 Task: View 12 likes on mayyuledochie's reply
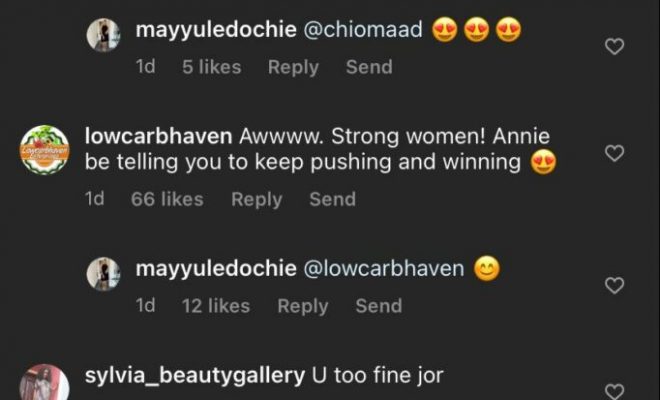coord(215,306)
